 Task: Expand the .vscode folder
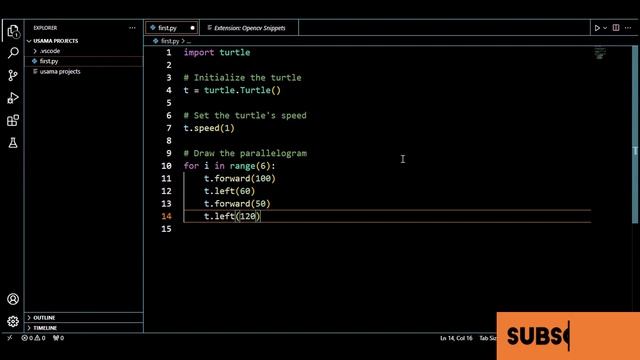tap(50, 51)
